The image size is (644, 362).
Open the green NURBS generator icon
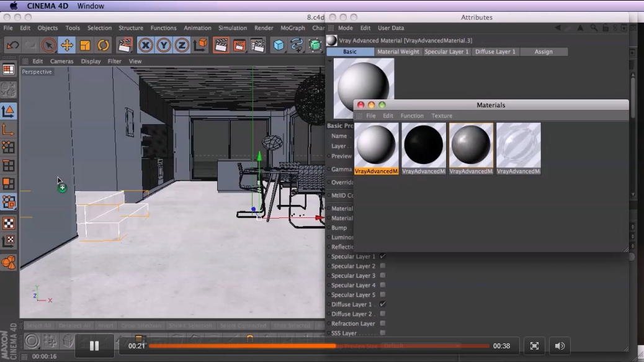coord(315,45)
